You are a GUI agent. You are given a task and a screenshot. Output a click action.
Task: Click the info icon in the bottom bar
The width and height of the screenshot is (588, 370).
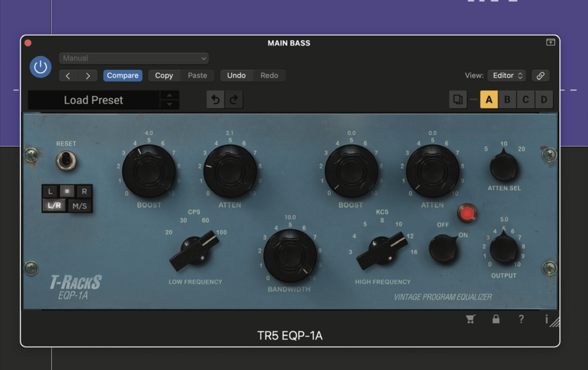tap(546, 319)
